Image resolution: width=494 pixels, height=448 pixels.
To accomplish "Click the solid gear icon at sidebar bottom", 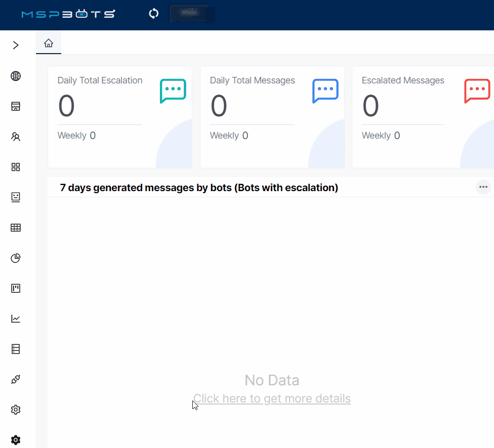I will tap(16, 440).
